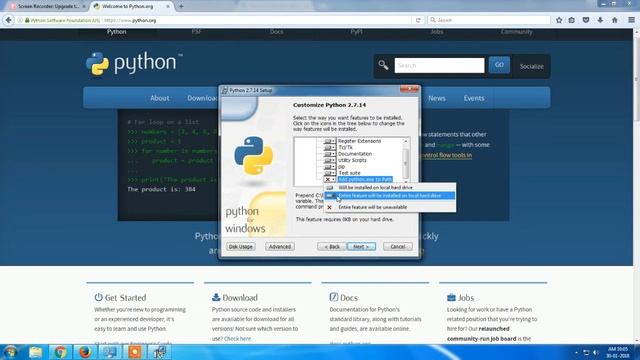Click the green padlock site identity icon
The height and width of the screenshot is (360, 640).
click(x=27, y=20)
